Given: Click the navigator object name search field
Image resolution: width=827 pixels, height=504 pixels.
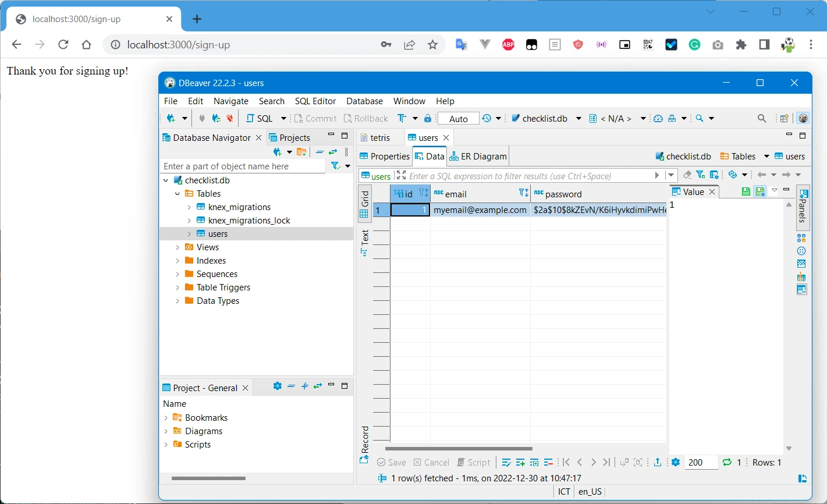Looking at the screenshot, I should 243,166.
